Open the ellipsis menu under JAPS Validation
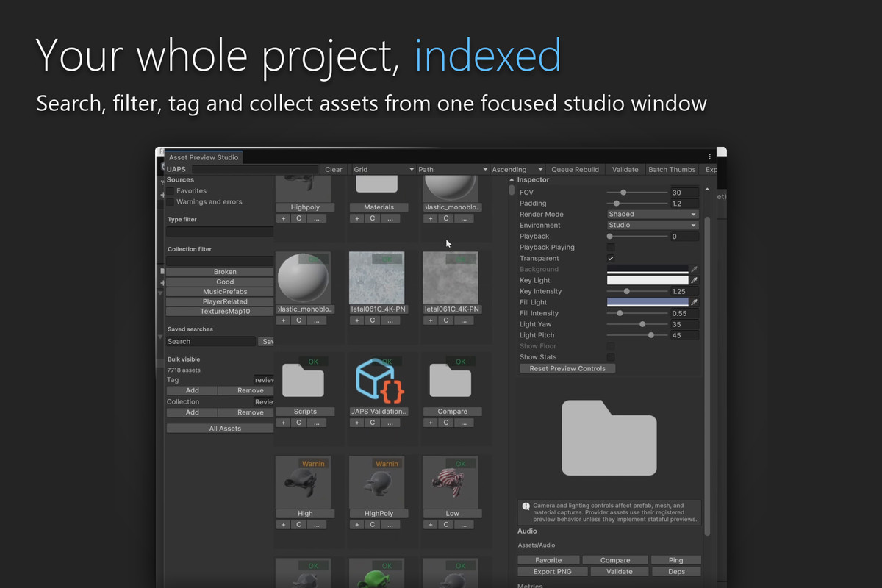The height and width of the screenshot is (588, 882). 390,423
